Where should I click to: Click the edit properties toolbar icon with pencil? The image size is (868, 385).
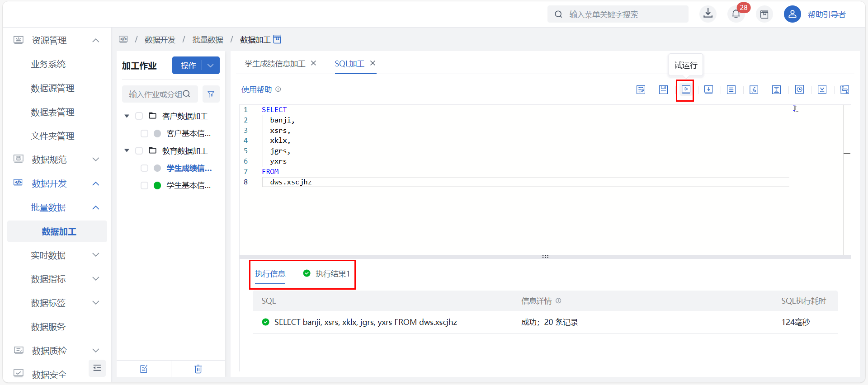(x=641, y=89)
